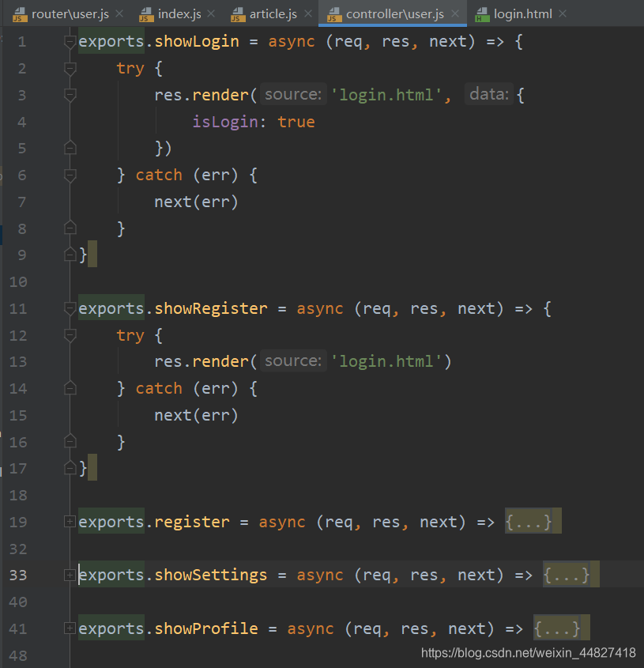The image size is (644, 668).
Task: Click the 'data:' parameter hint on line 3
Action: pyautogui.click(x=489, y=94)
